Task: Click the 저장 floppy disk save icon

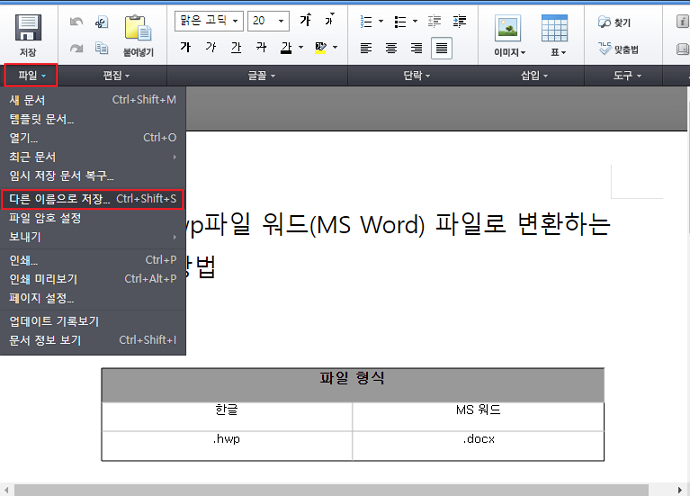Action: click(28, 28)
